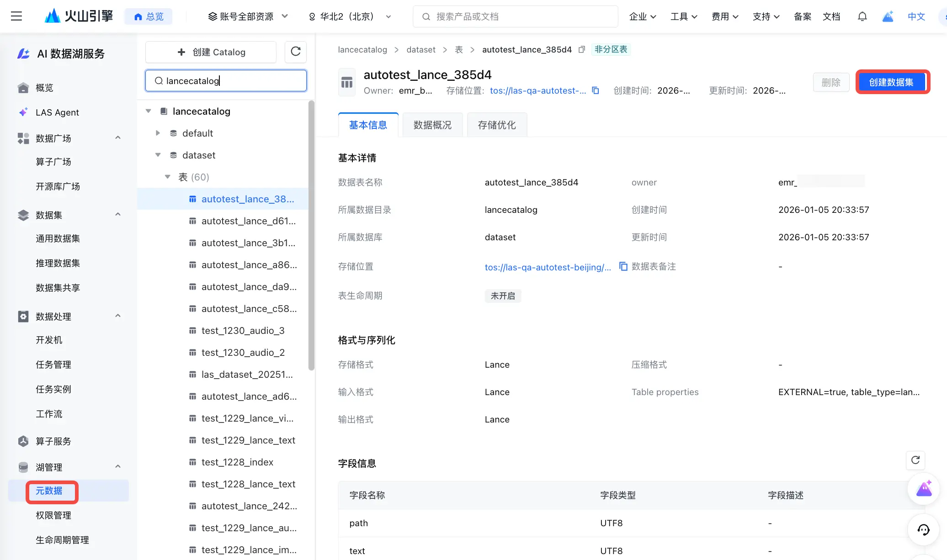The width and height of the screenshot is (947, 560).
Task: Open the customer support headset button
Action: pyautogui.click(x=924, y=530)
